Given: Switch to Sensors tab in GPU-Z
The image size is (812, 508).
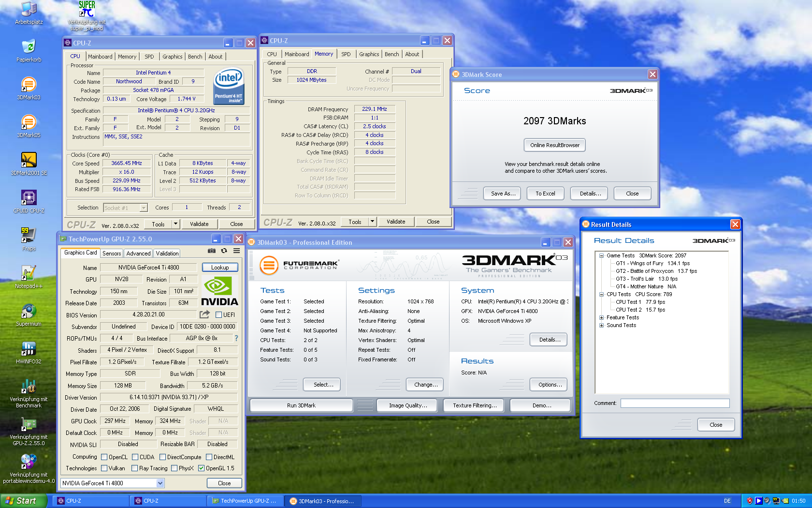Looking at the screenshot, I should pyautogui.click(x=112, y=253).
